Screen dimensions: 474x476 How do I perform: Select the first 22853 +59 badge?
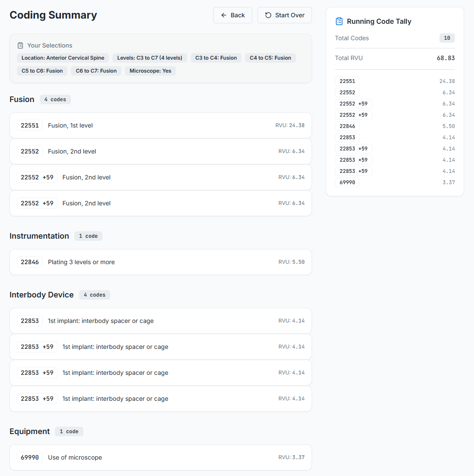(x=37, y=346)
